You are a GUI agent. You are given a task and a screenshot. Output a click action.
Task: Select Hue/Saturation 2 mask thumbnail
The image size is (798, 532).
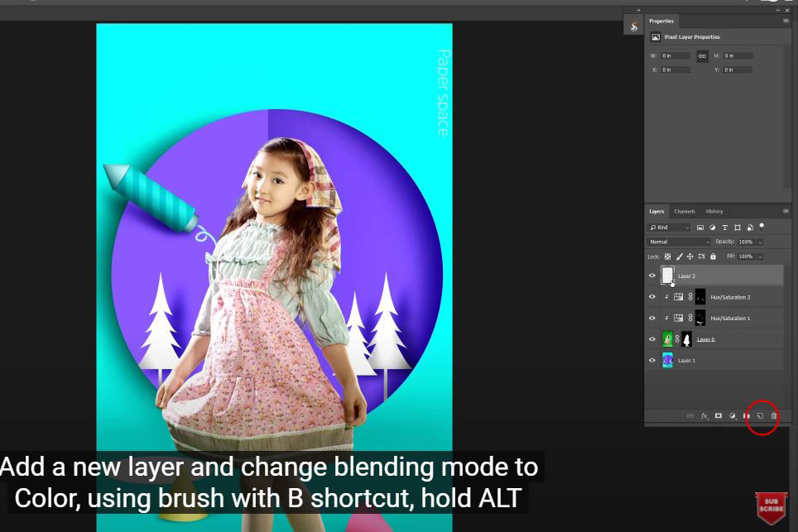700,296
